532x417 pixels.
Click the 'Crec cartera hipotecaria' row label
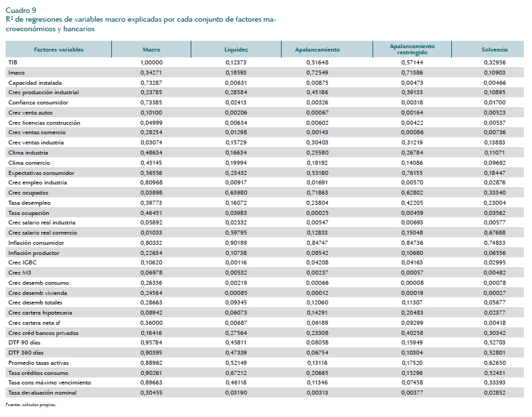click(40, 313)
